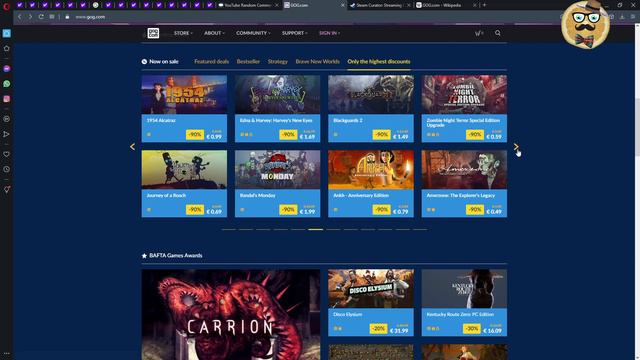Click the search magnifier icon on GOG

[x=498, y=33]
